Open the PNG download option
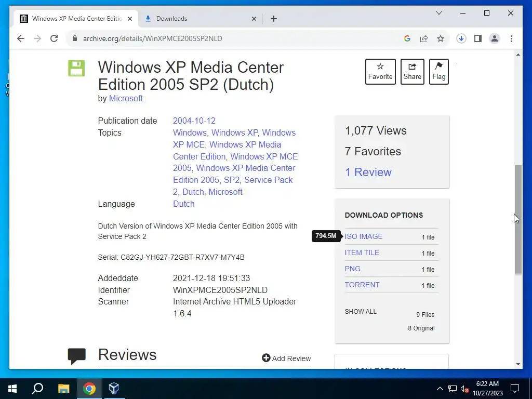Screen dimensions: 532x399 [353, 269]
